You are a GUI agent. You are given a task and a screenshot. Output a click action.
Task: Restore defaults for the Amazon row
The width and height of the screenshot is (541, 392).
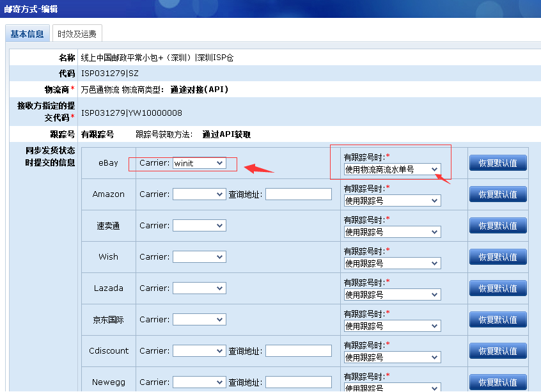498,194
